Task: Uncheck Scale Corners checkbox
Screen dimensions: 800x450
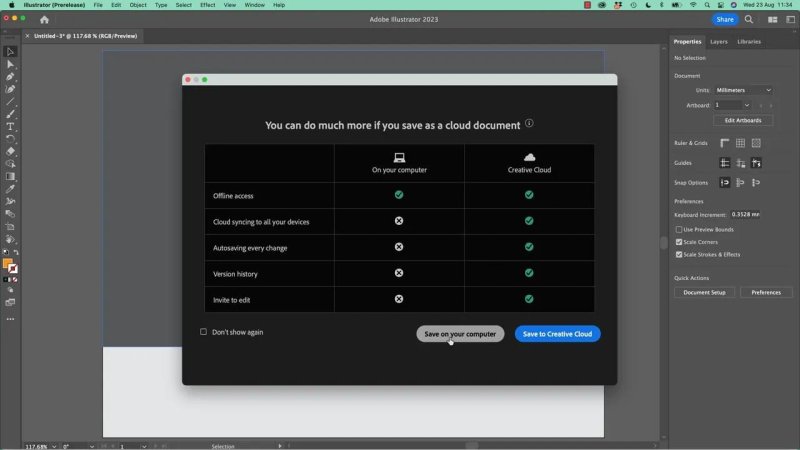Action: (679, 242)
